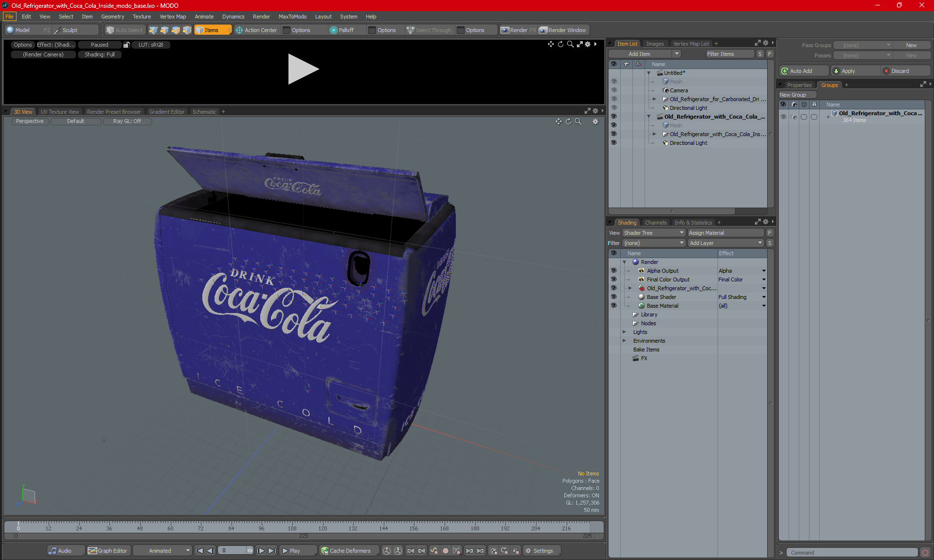Click frame 120 on the timeline ruler

click(323, 528)
